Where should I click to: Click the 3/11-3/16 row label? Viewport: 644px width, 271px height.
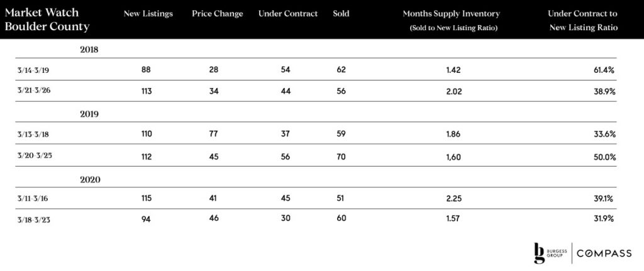click(x=33, y=198)
